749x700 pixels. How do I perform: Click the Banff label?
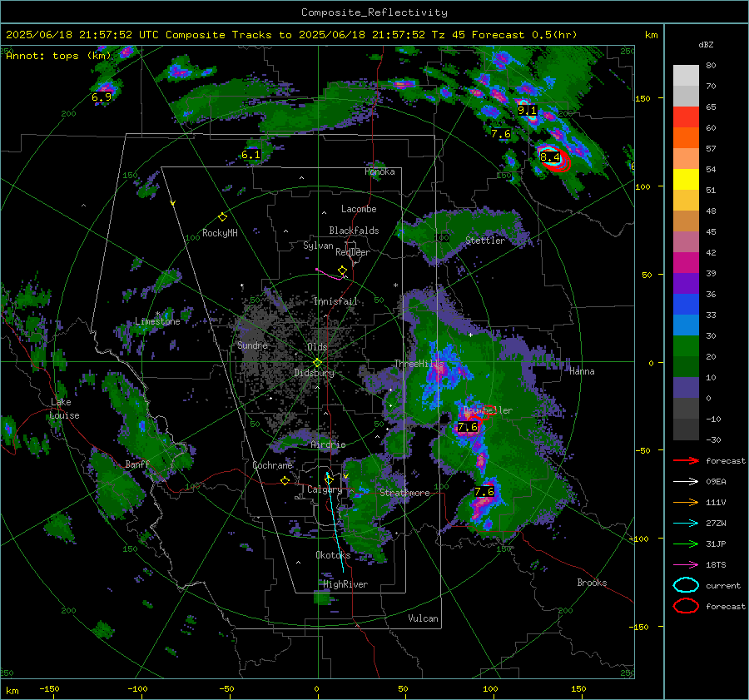[137, 464]
